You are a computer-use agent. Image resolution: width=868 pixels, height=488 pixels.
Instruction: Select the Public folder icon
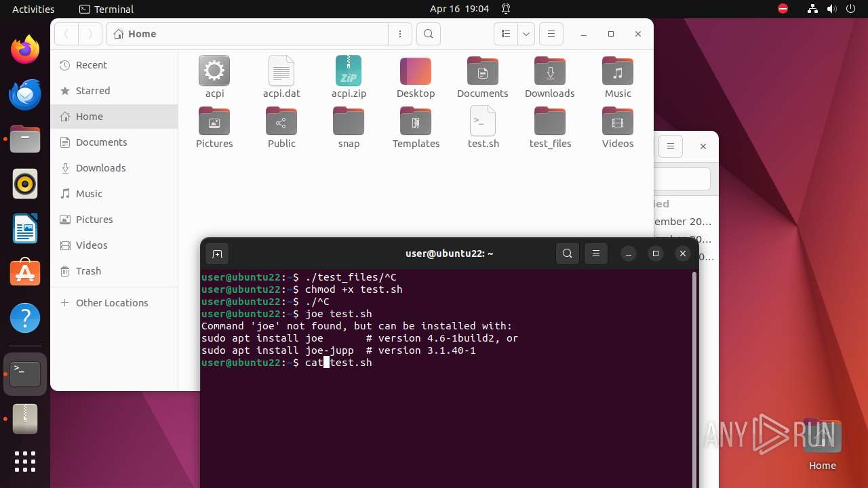pyautogui.click(x=281, y=127)
